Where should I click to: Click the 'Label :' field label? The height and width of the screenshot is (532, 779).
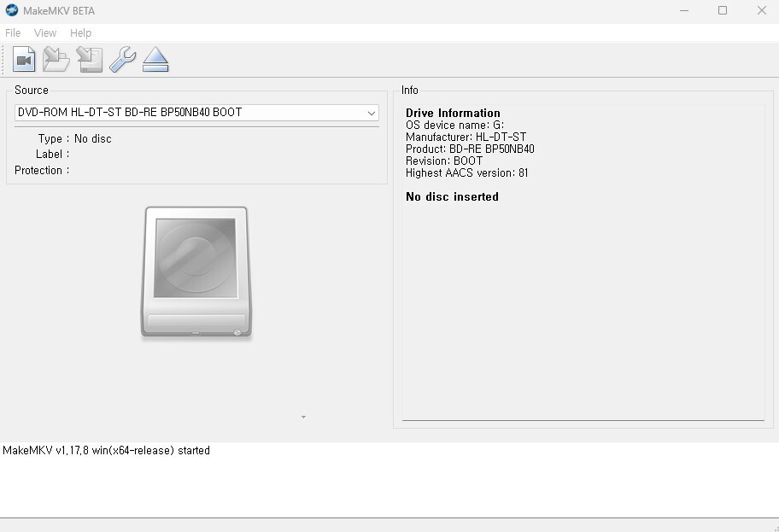pos(52,154)
